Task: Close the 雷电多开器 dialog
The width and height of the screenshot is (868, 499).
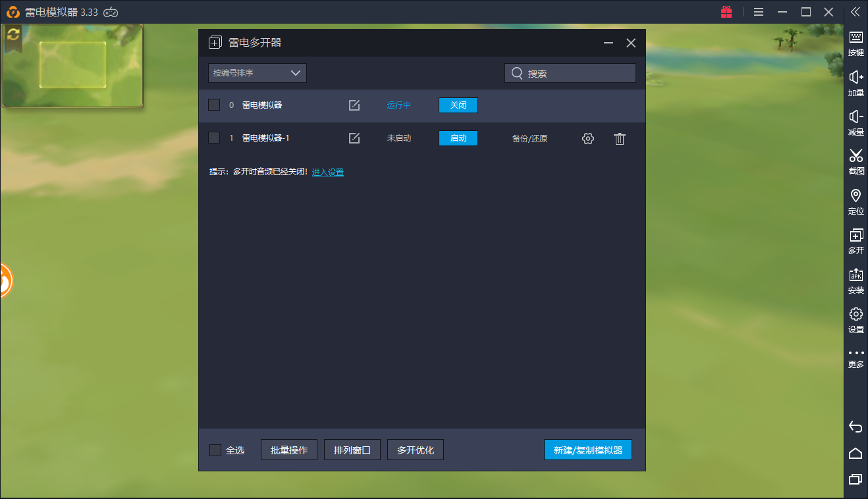Action: coord(631,43)
